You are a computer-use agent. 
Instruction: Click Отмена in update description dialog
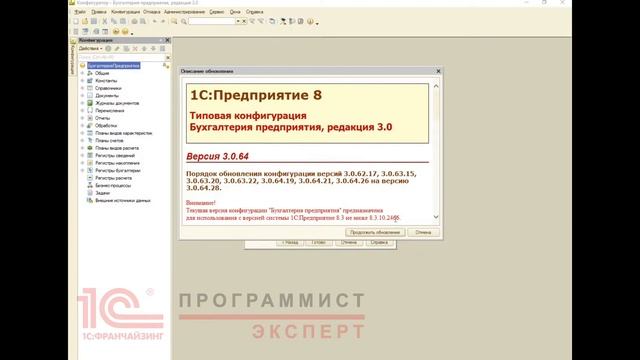point(423,232)
